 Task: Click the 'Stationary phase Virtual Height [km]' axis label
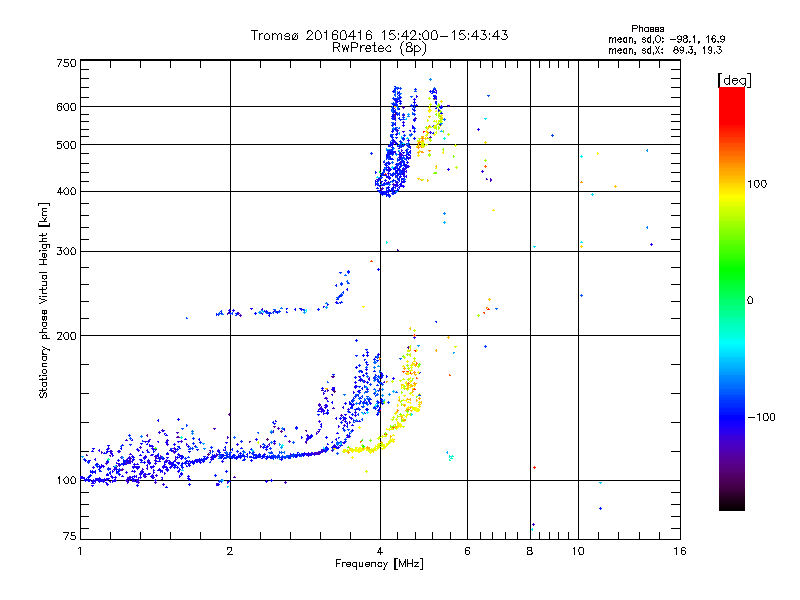pyautogui.click(x=44, y=300)
